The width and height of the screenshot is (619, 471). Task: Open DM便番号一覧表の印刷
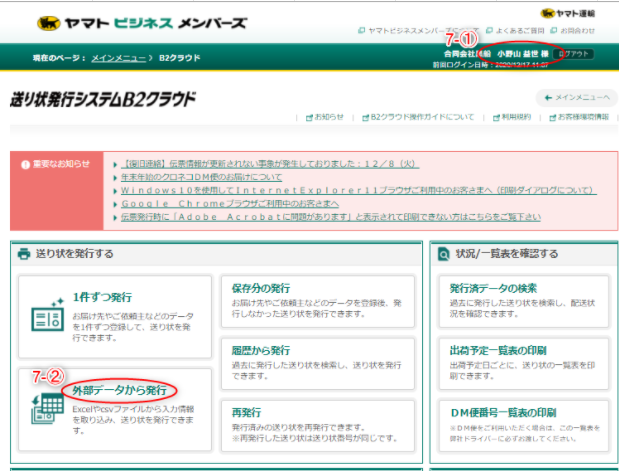tap(523, 426)
